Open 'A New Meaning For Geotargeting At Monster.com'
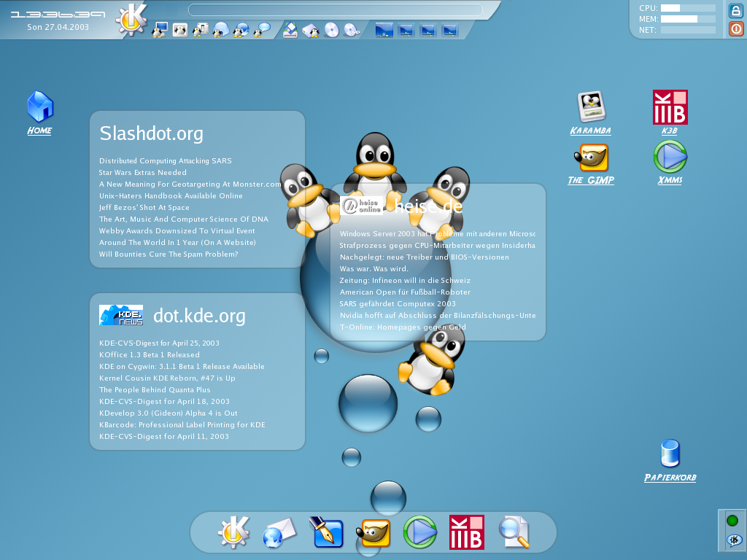747x560 pixels. [190, 184]
